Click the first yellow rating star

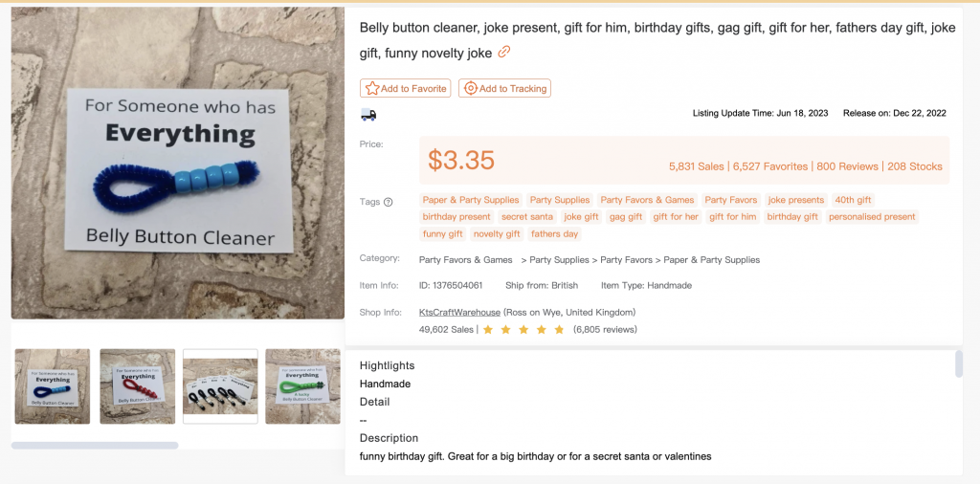click(488, 330)
